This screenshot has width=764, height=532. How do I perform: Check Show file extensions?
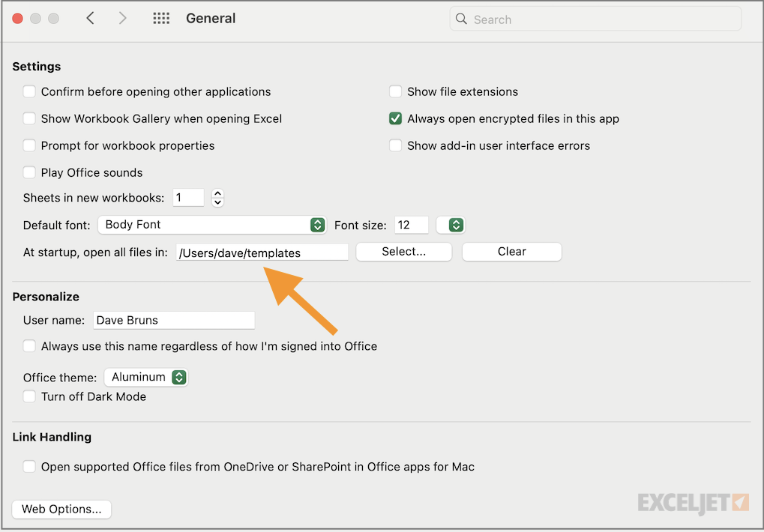click(396, 91)
